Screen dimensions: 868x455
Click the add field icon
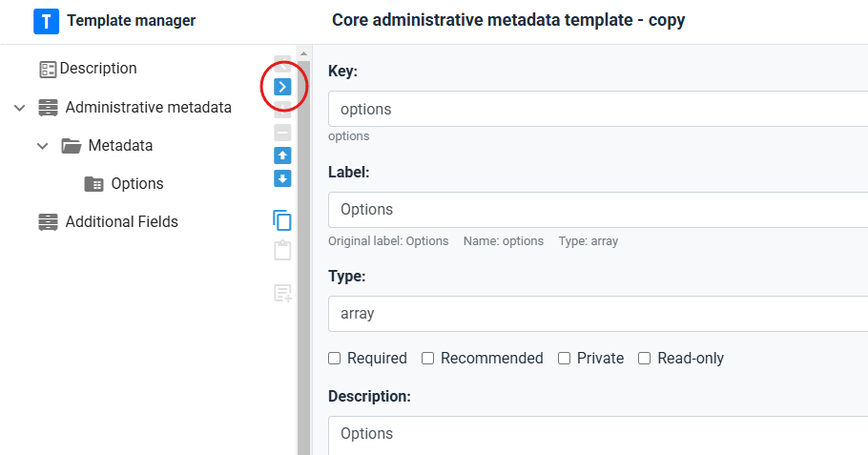click(x=282, y=293)
